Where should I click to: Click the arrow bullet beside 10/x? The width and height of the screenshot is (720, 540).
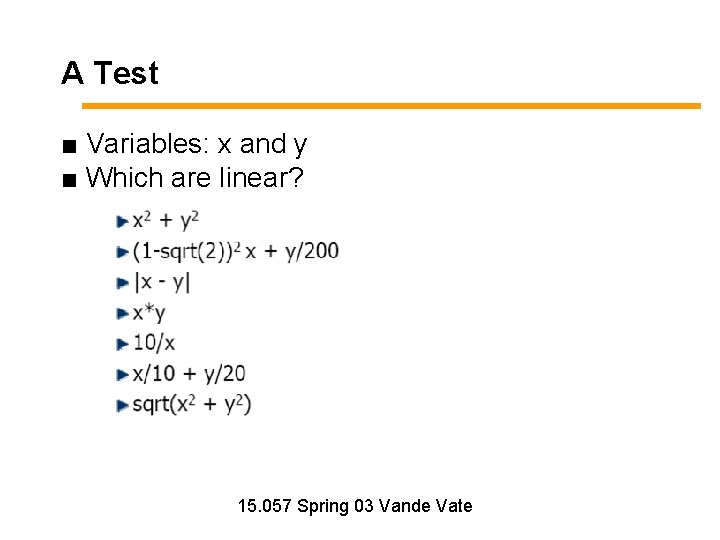pyautogui.click(x=122, y=344)
